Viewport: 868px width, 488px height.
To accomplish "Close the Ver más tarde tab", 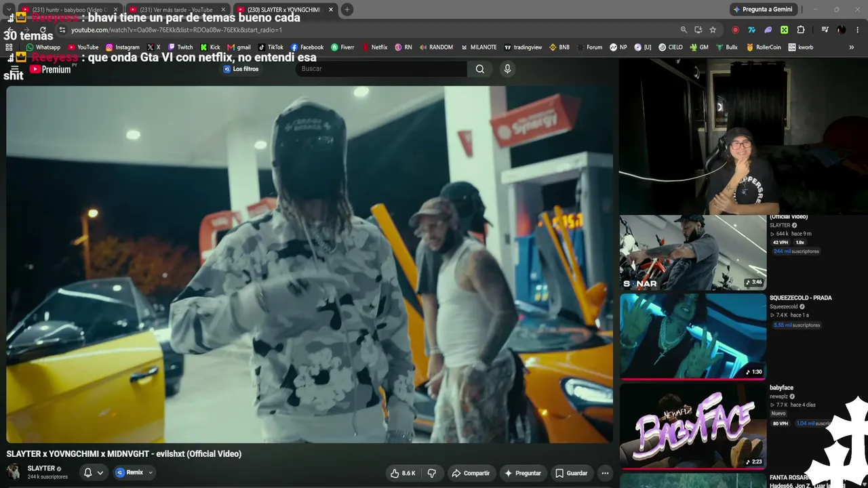I will click(223, 9).
